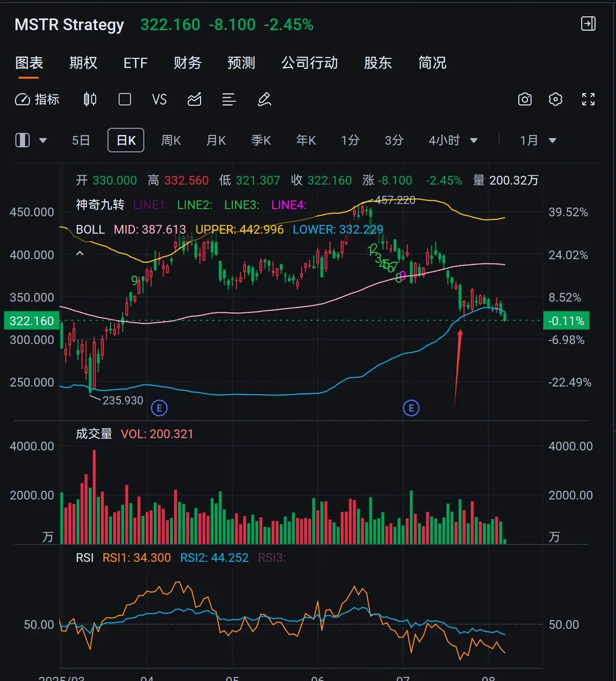Click the MSTR Strategy stock title
This screenshot has height=681, width=616.
point(69,25)
